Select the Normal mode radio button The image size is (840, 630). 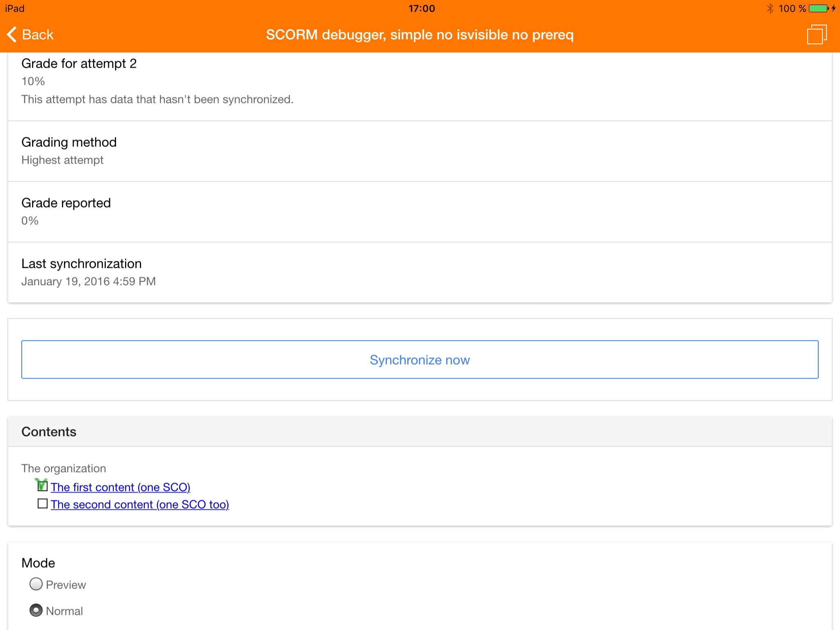pyautogui.click(x=36, y=610)
